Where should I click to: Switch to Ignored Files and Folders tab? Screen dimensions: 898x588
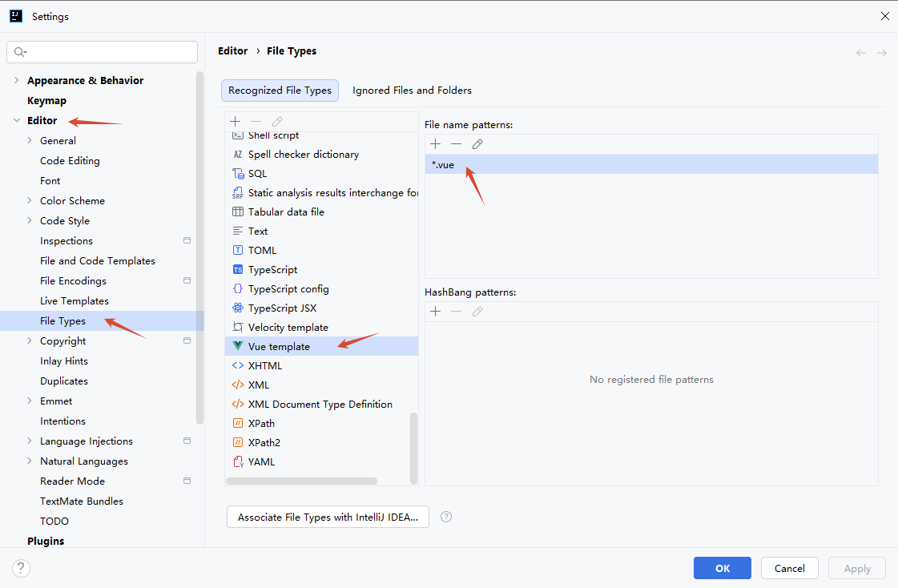coord(412,91)
